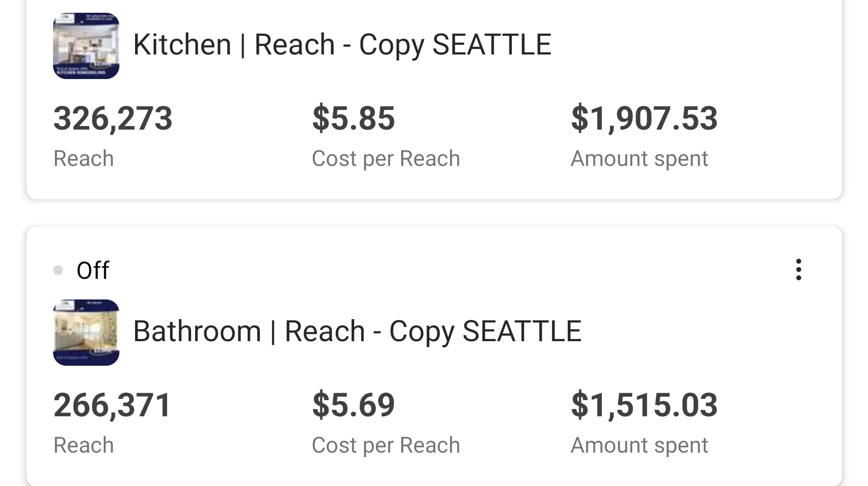
Task: Open Bathroom | Reach - Copy SEATTLE ad
Action: pos(357,331)
